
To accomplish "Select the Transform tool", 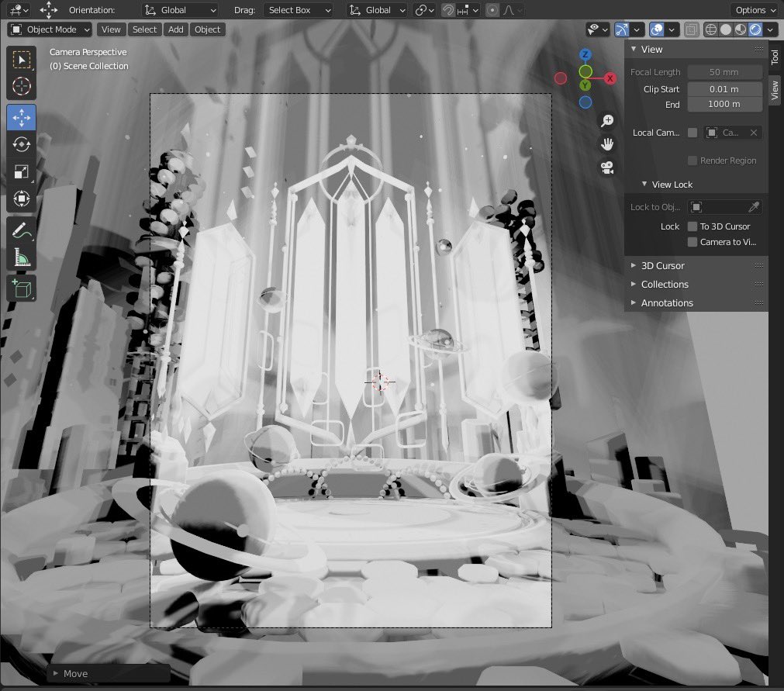I will pyautogui.click(x=21, y=199).
